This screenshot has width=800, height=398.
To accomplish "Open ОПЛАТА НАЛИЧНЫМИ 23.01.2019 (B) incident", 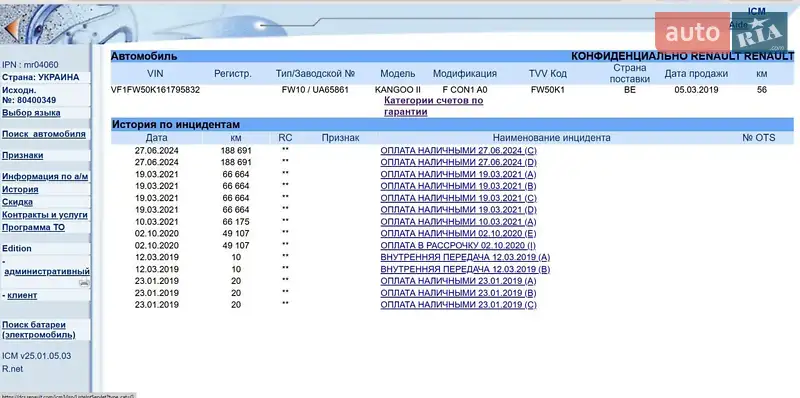I will (458, 293).
